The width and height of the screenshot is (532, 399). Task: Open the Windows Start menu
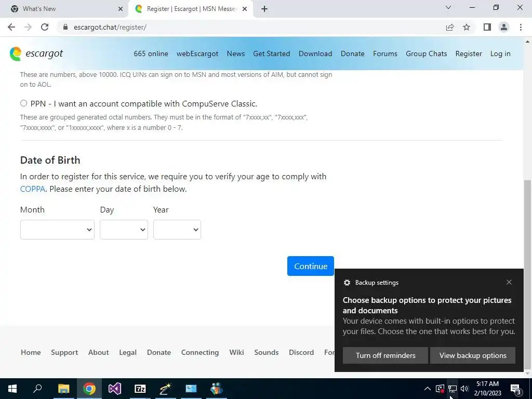[12, 389]
